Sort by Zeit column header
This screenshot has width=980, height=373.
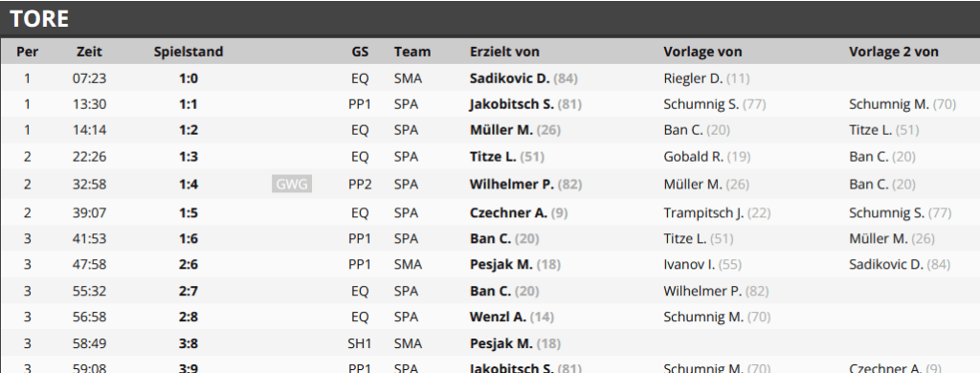(x=89, y=52)
